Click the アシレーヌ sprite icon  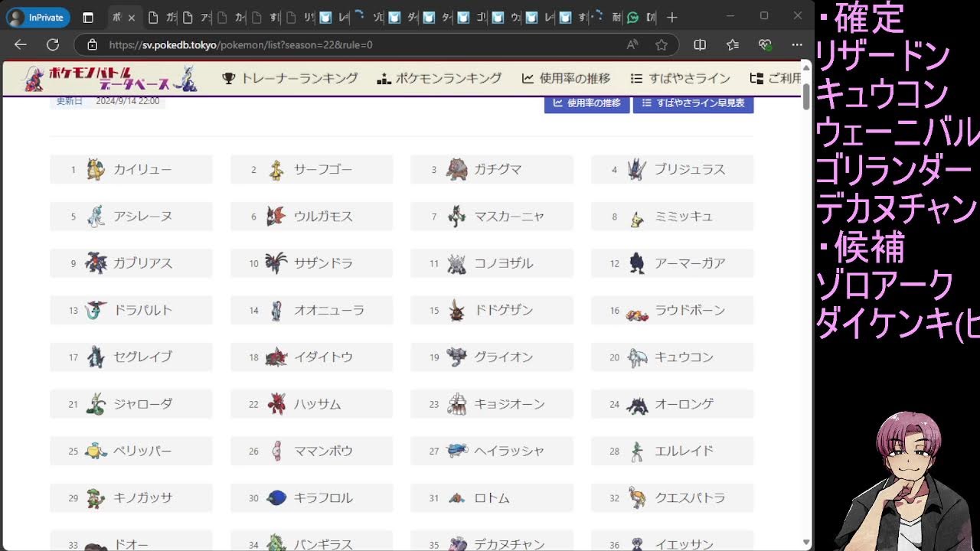tap(96, 216)
